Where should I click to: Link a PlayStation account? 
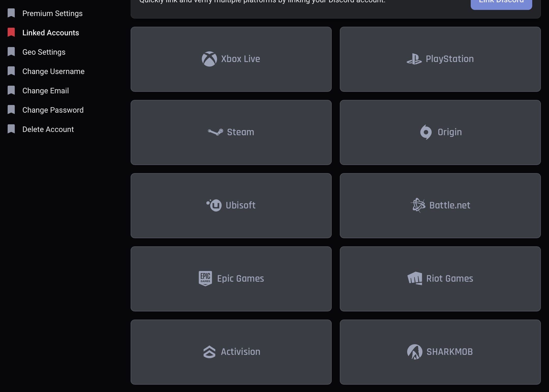440,59
